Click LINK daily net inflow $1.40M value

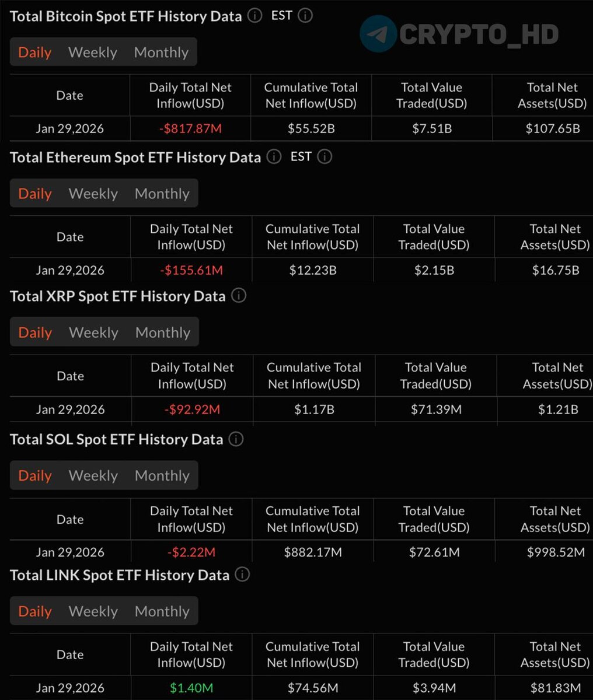click(x=191, y=688)
